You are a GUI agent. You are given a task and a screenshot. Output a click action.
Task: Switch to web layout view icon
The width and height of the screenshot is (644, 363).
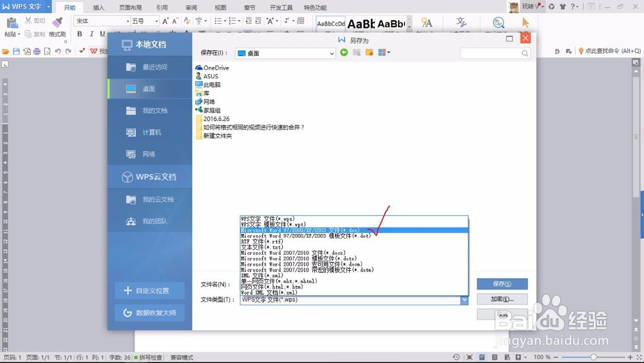(x=507, y=357)
